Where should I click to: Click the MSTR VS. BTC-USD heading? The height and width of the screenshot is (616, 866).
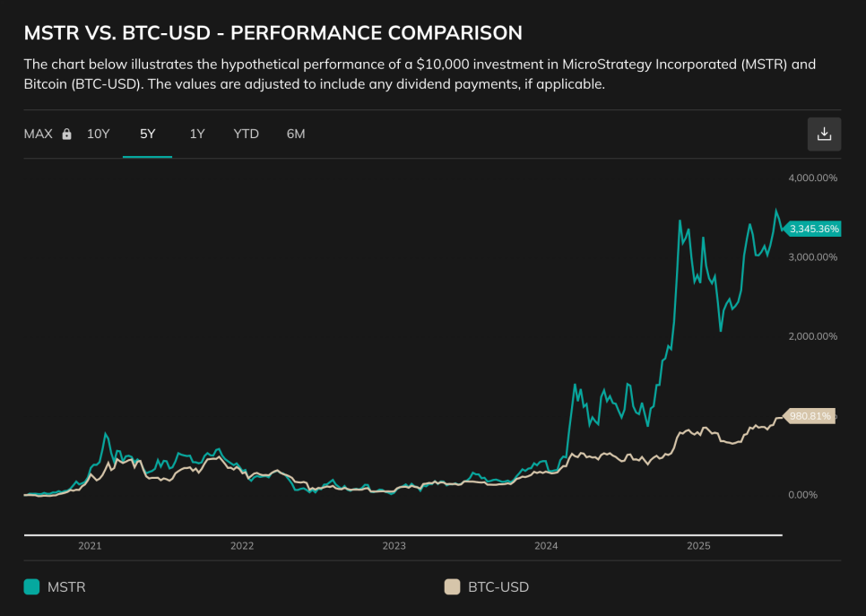(x=273, y=33)
